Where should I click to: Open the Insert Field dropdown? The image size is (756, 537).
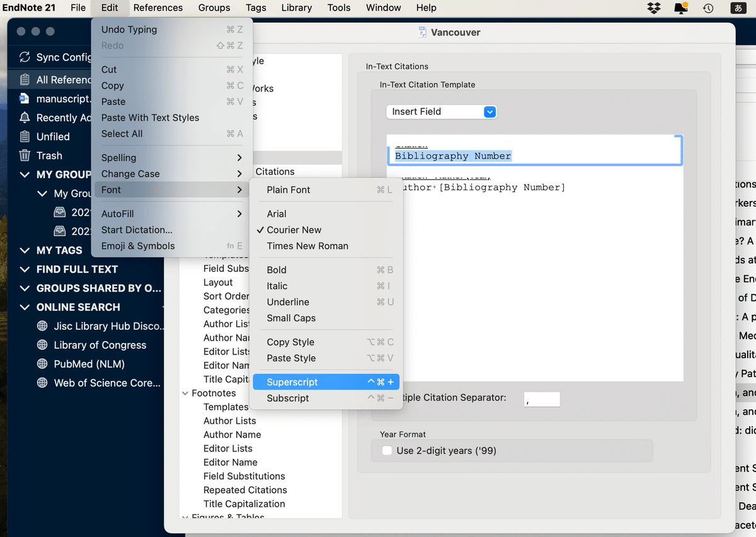coord(441,111)
